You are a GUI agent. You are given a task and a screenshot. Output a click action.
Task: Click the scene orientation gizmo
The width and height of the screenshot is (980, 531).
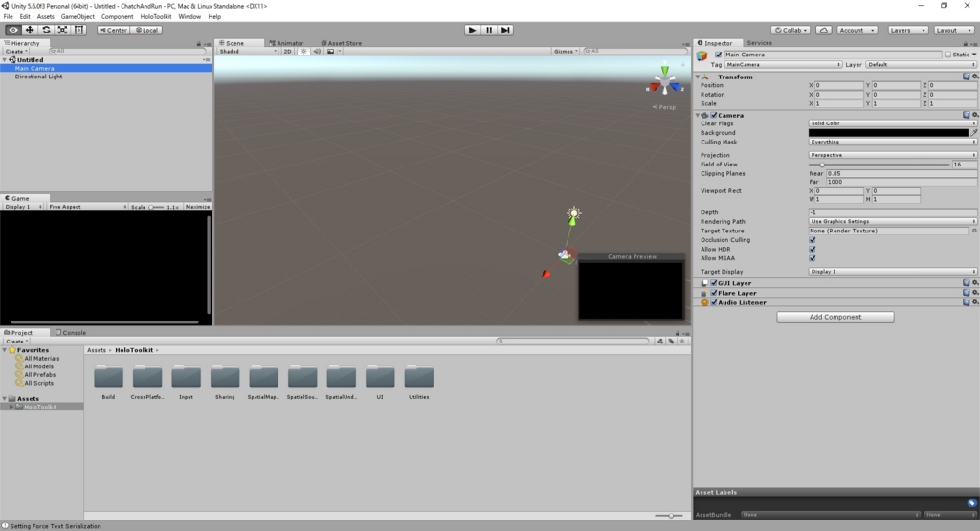tap(664, 82)
